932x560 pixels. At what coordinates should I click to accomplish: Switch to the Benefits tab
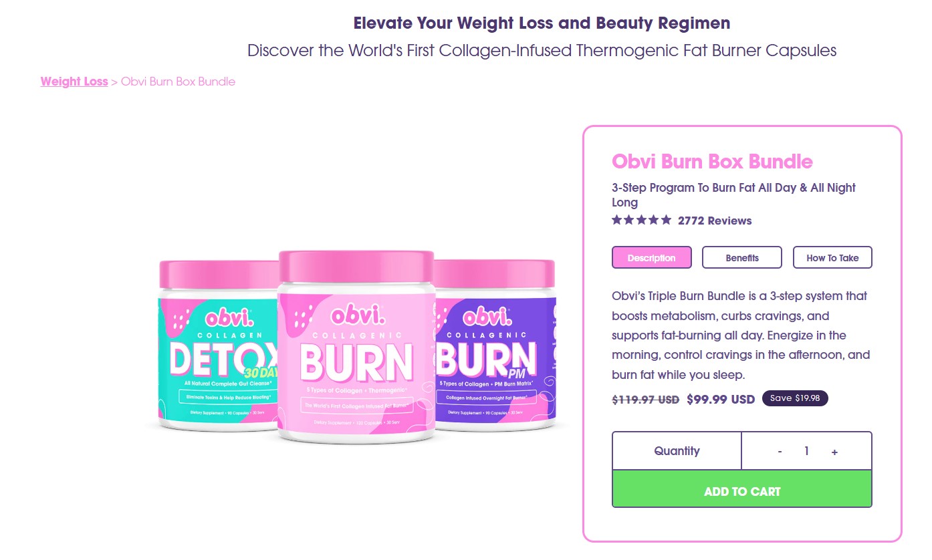[x=742, y=258]
